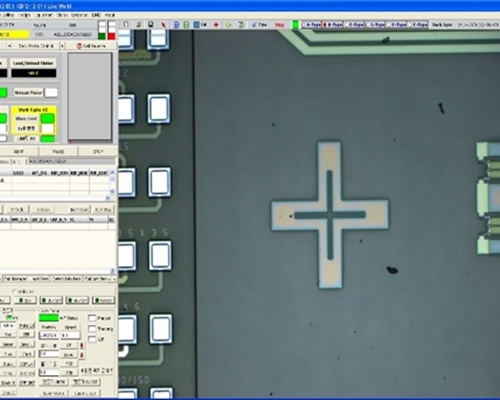Open the leftmost dropdown arrow in control row
The width and height of the screenshot is (500, 400).
pos(10,46)
